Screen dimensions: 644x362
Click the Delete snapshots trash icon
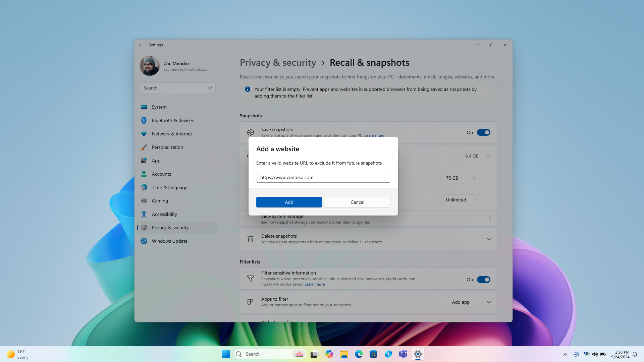250,239
